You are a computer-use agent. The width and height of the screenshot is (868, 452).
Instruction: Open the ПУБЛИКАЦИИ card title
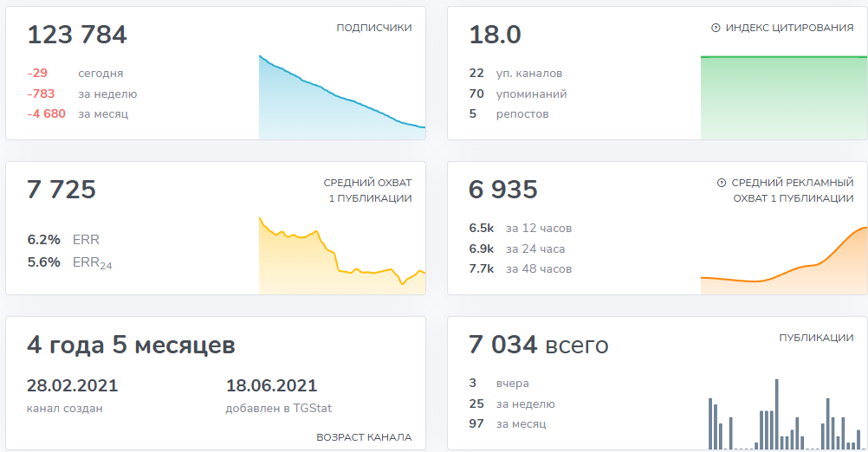(x=816, y=338)
